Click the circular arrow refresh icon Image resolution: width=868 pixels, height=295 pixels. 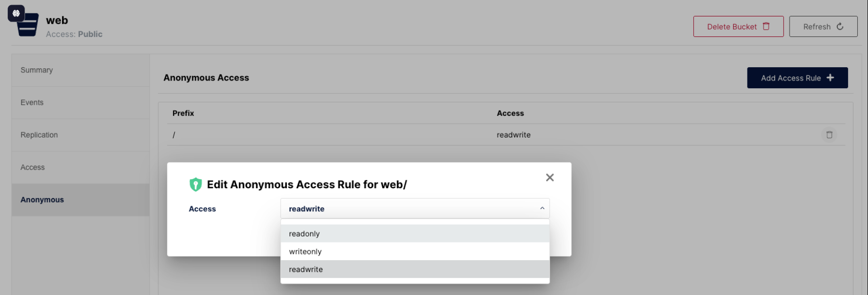click(x=840, y=26)
